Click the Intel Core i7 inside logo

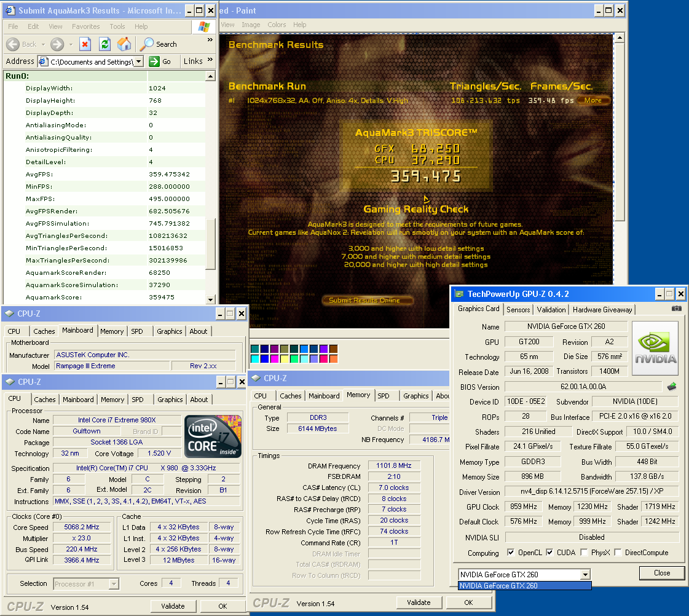(213, 436)
